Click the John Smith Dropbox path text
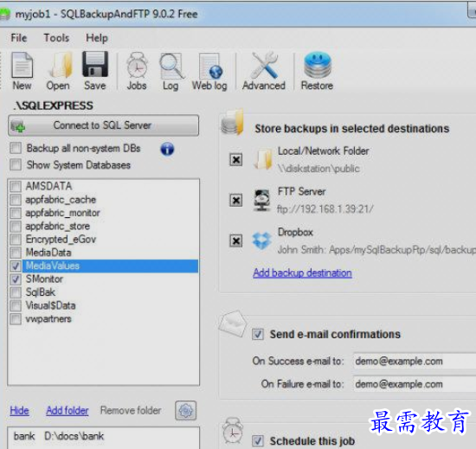 point(376,250)
